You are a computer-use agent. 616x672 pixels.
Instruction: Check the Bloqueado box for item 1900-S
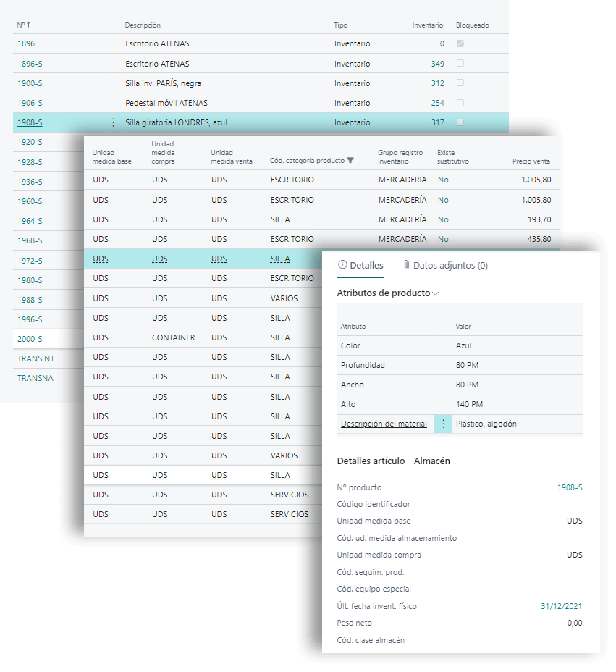tap(460, 83)
